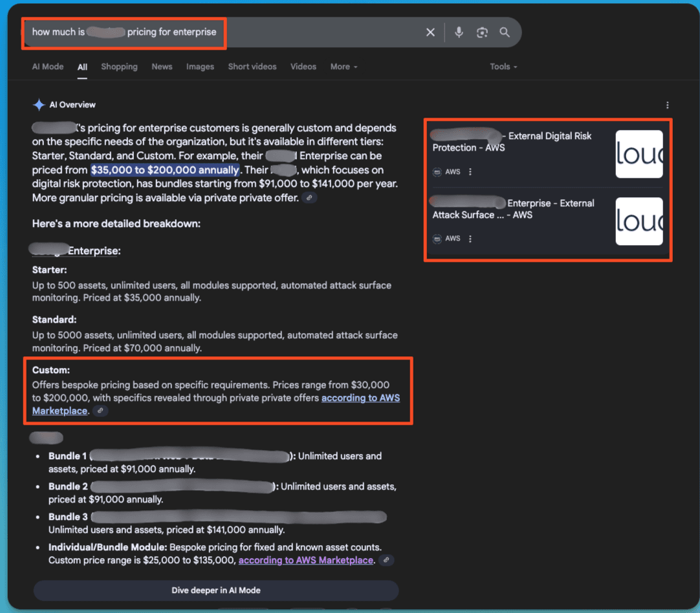The image size is (700, 613).
Task: Open options for External Digital Risk Protection source
Action: (470, 172)
